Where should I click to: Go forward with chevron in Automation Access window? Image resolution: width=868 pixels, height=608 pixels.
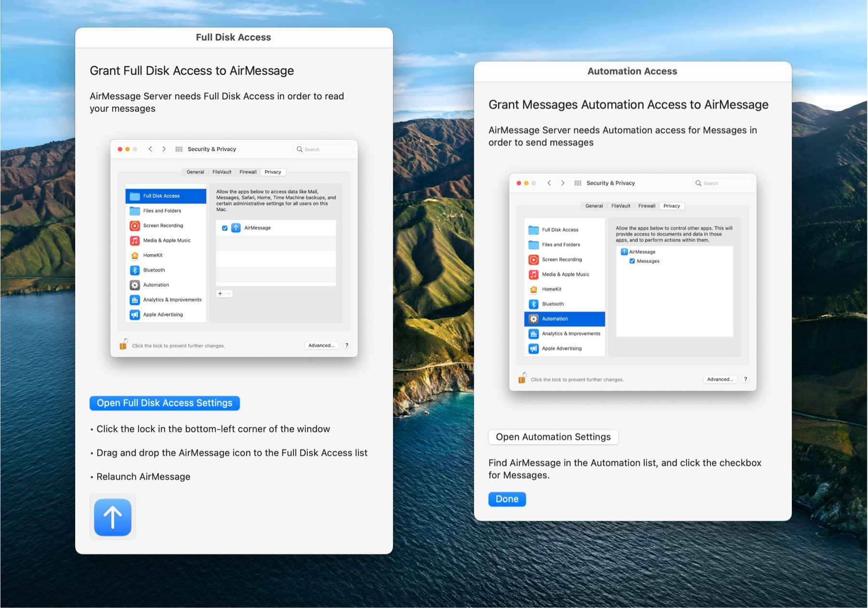point(563,183)
